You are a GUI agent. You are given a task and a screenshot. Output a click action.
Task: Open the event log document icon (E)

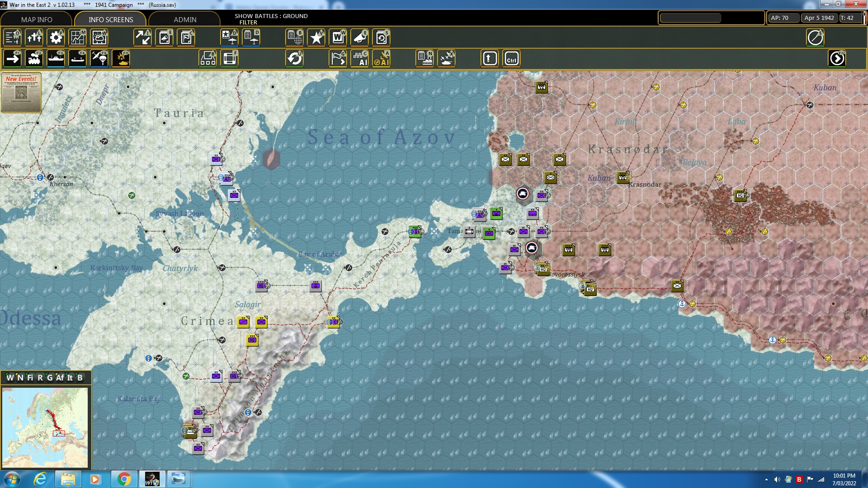165,38
